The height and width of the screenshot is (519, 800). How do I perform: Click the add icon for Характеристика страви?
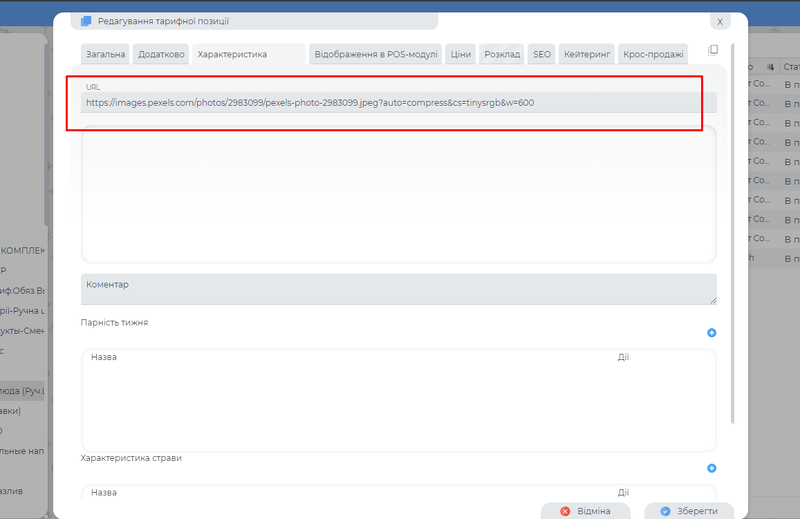pyautogui.click(x=712, y=468)
